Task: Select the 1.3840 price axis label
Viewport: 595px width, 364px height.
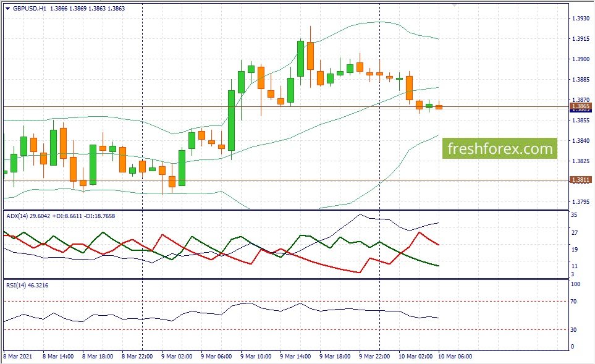Action: [581, 141]
